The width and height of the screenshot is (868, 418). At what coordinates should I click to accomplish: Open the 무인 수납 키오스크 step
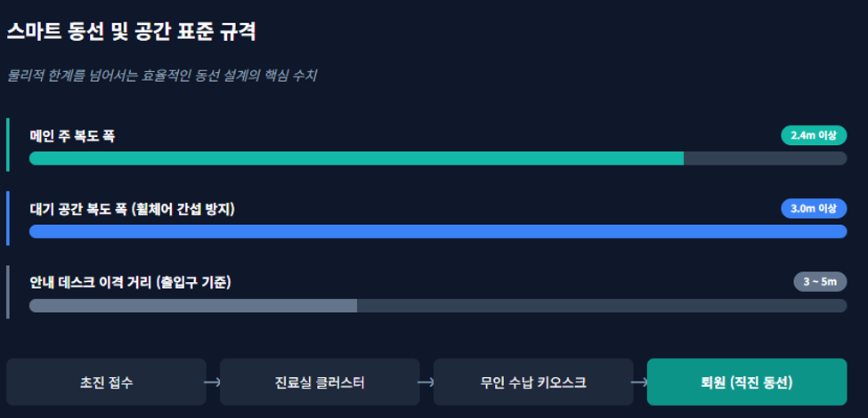[x=533, y=382]
